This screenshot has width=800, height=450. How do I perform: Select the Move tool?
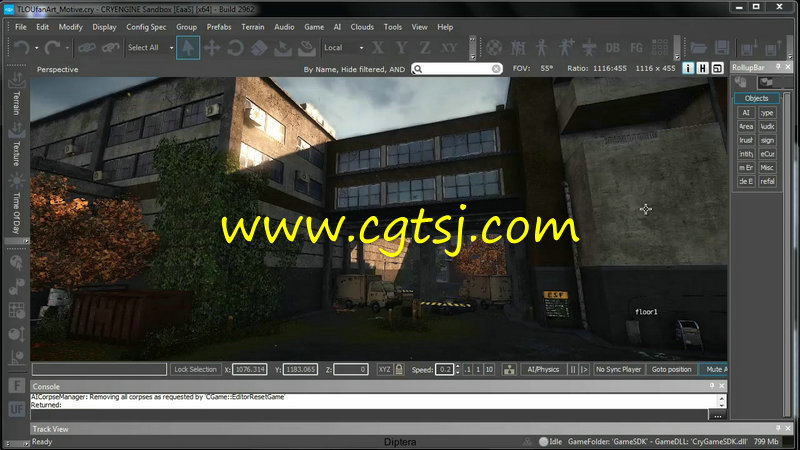click(212, 48)
